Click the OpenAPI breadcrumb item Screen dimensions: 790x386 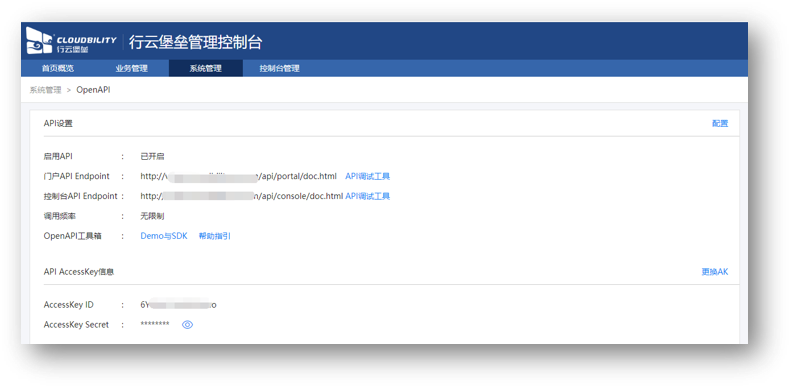[x=93, y=90]
